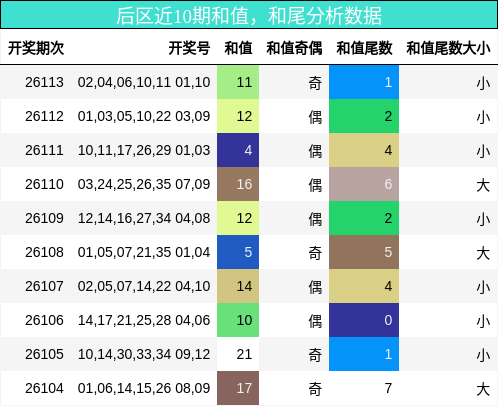Click tail digit 2 in row 26112
The image size is (498, 406).
click(364, 116)
